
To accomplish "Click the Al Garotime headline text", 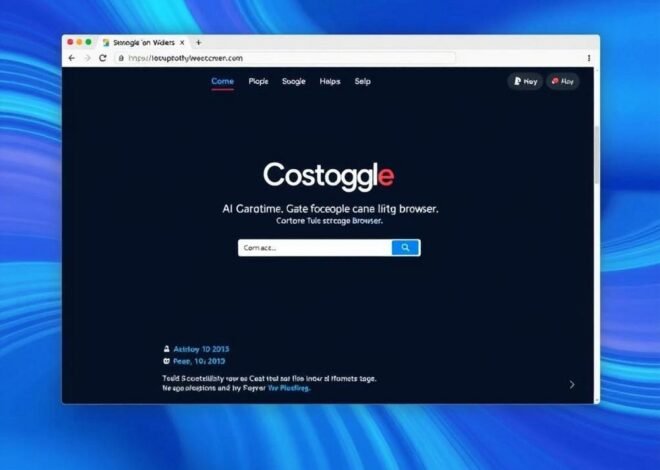I will click(x=330, y=208).
